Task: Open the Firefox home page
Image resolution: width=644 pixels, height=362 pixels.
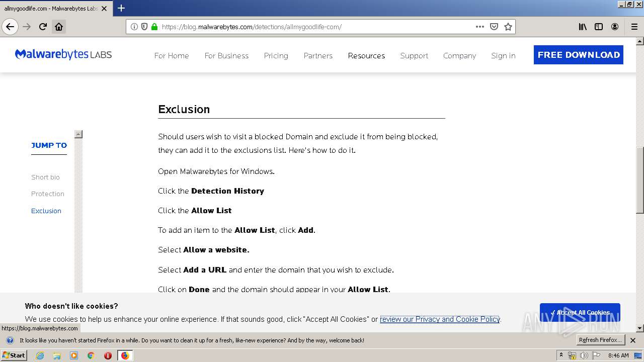Action: pyautogui.click(x=59, y=27)
